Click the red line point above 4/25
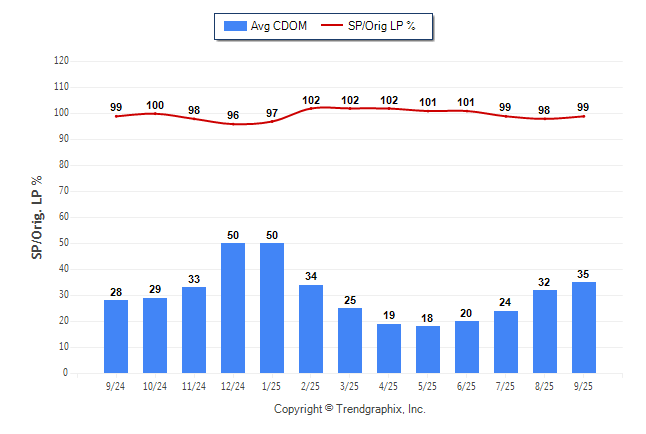This screenshot has width=646, height=434. [389, 108]
